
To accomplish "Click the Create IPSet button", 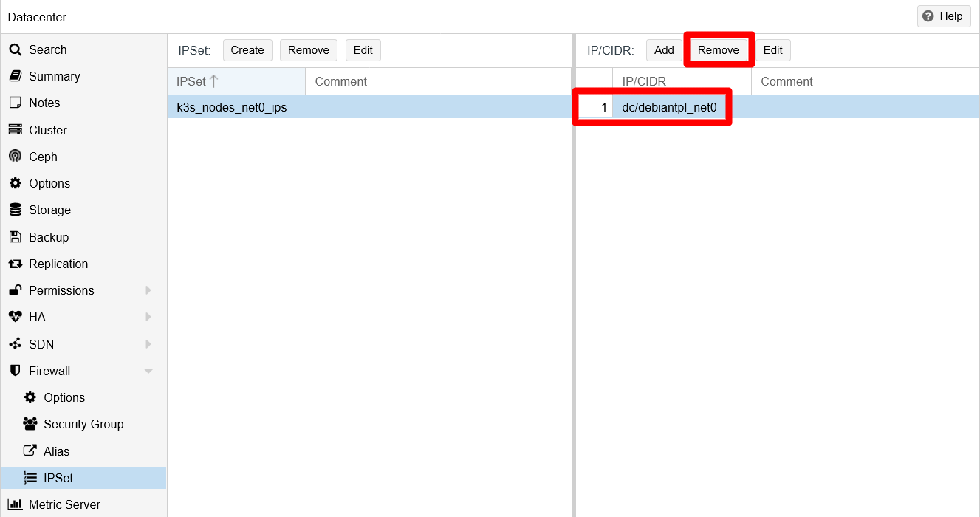I will (x=247, y=49).
